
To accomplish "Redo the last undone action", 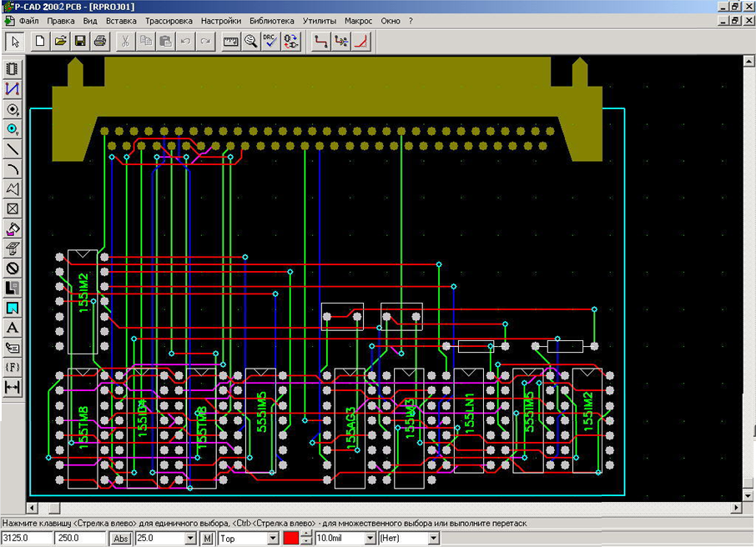I will pyautogui.click(x=205, y=42).
